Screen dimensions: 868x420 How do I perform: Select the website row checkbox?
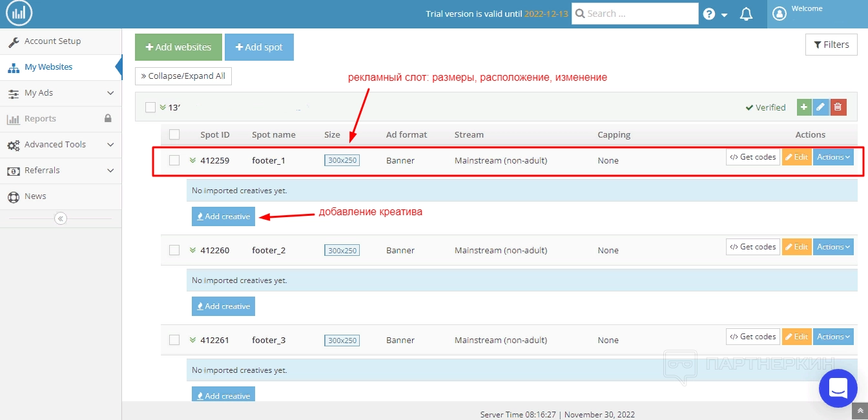[x=150, y=107]
